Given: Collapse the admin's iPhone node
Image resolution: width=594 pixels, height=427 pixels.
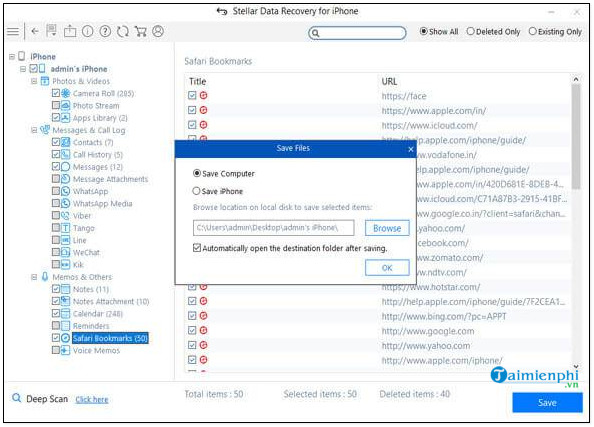Looking at the screenshot, I should point(23,69).
